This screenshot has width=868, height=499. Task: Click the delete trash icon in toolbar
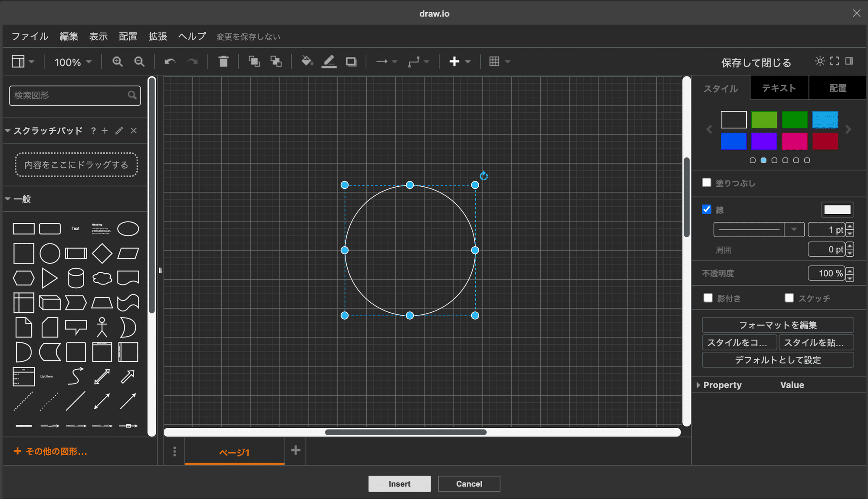tap(224, 62)
